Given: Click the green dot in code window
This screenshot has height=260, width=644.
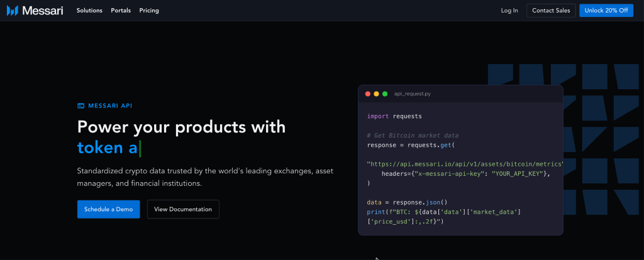Looking at the screenshot, I should 385,94.
